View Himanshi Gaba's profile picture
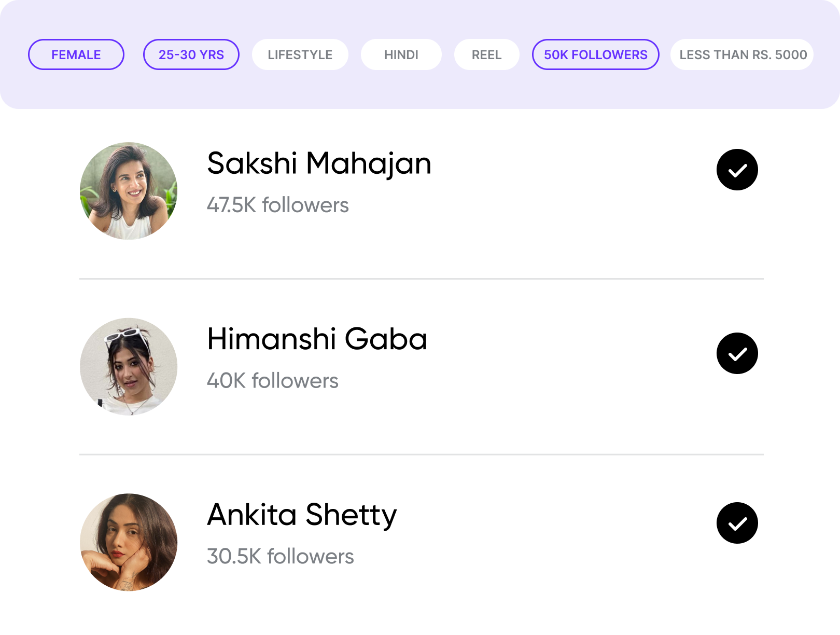 tap(129, 366)
